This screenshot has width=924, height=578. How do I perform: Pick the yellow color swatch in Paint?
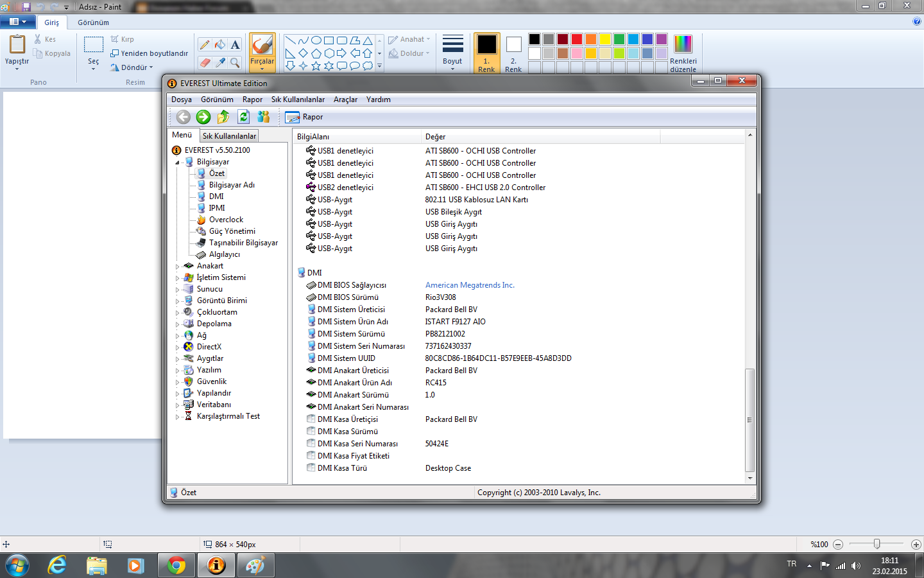605,39
